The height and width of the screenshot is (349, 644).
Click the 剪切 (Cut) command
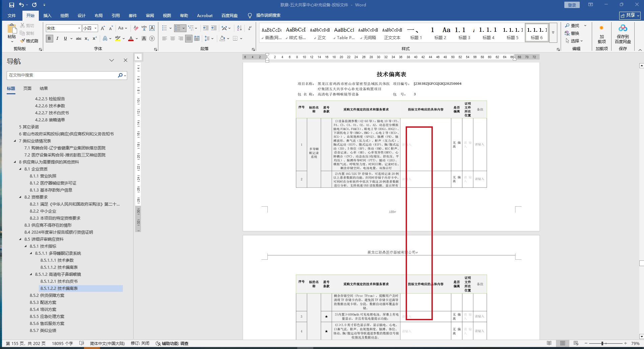point(27,25)
